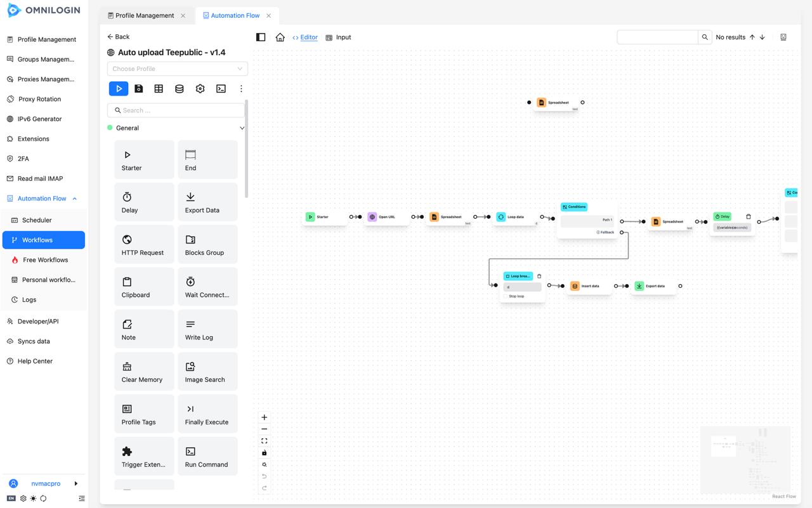Go to the home icon above the canvas
This screenshot has width=812, height=508.
[x=280, y=37]
